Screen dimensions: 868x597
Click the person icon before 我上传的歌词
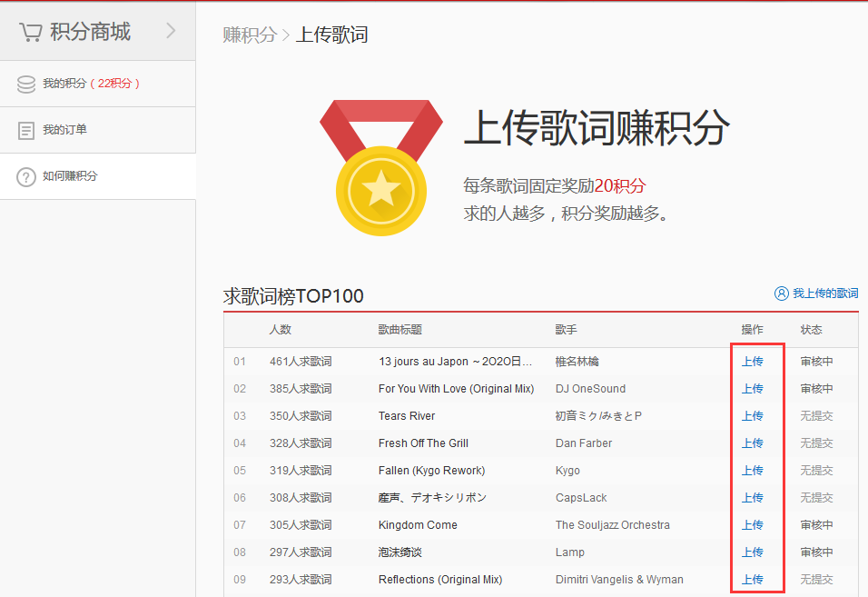782,293
